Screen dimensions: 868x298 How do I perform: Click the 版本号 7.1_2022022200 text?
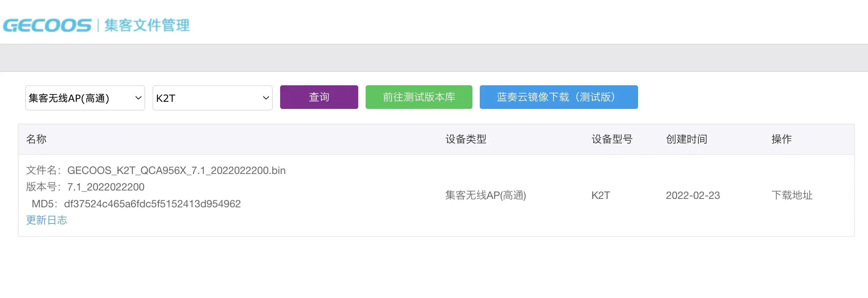coord(106,187)
